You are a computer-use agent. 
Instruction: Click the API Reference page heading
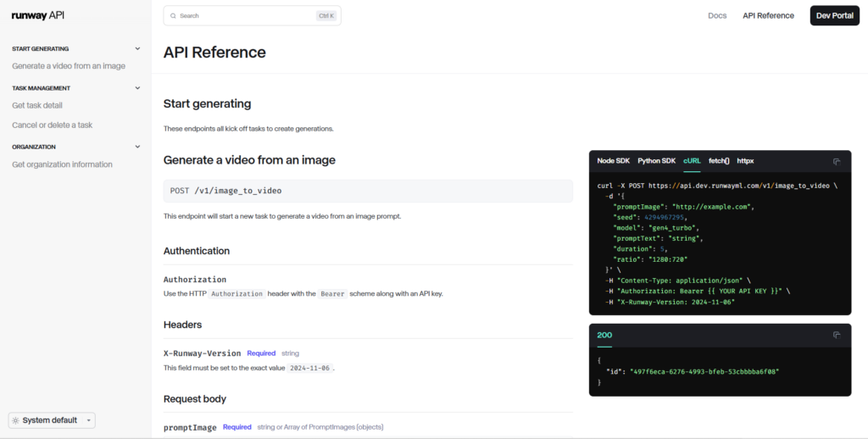214,52
